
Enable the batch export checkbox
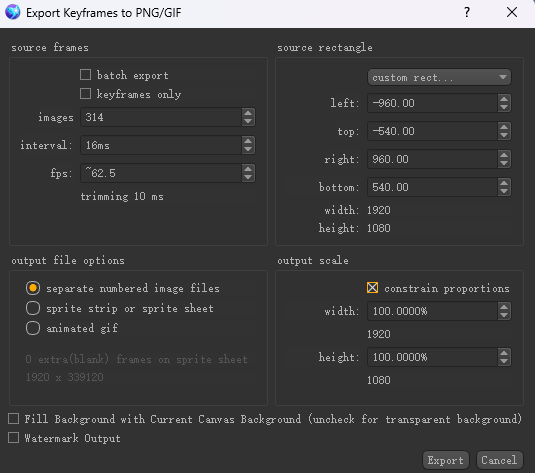pos(85,75)
